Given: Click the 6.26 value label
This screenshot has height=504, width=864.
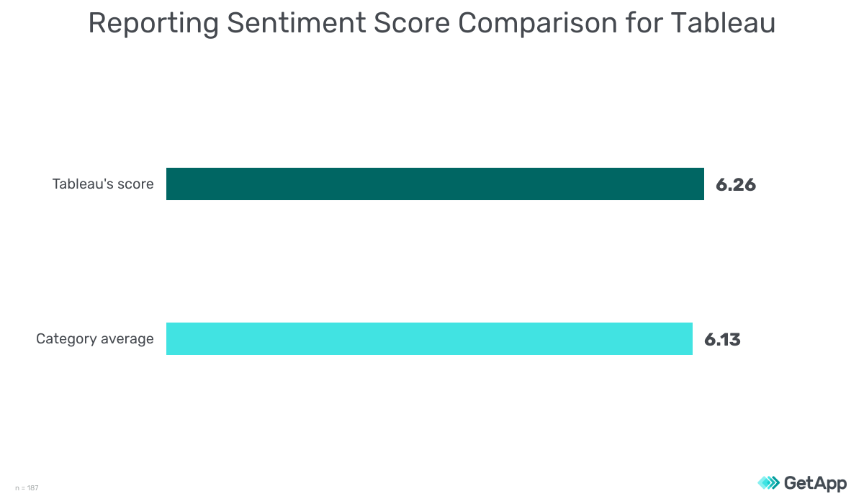Looking at the screenshot, I should point(736,185).
